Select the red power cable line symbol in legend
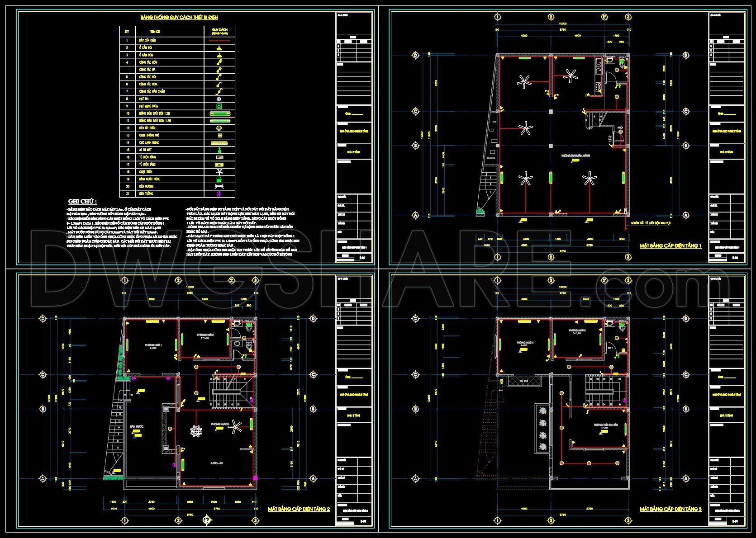The height and width of the screenshot is (538, 756). point(219,40)
